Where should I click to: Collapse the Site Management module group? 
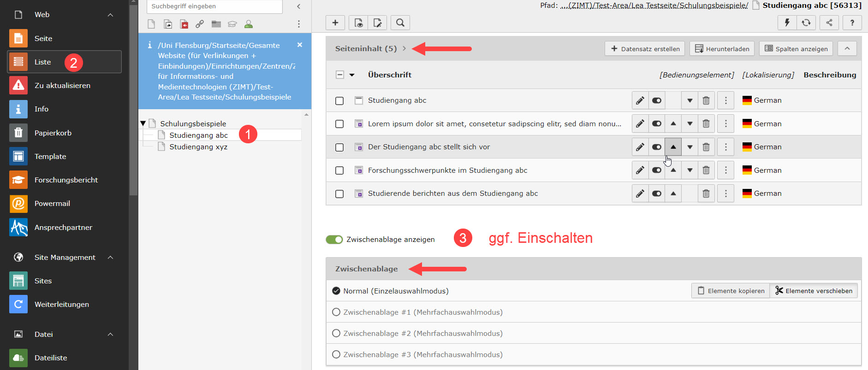(110, 257)
